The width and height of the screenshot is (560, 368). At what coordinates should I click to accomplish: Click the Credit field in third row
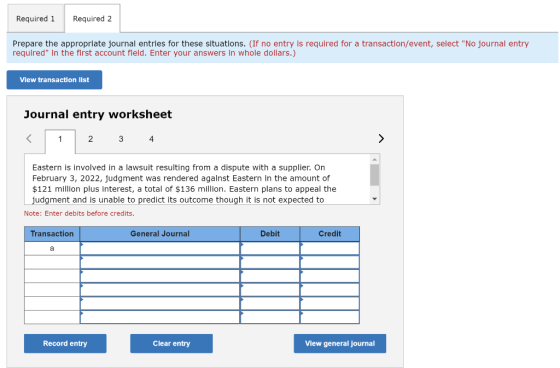(330, 276)
